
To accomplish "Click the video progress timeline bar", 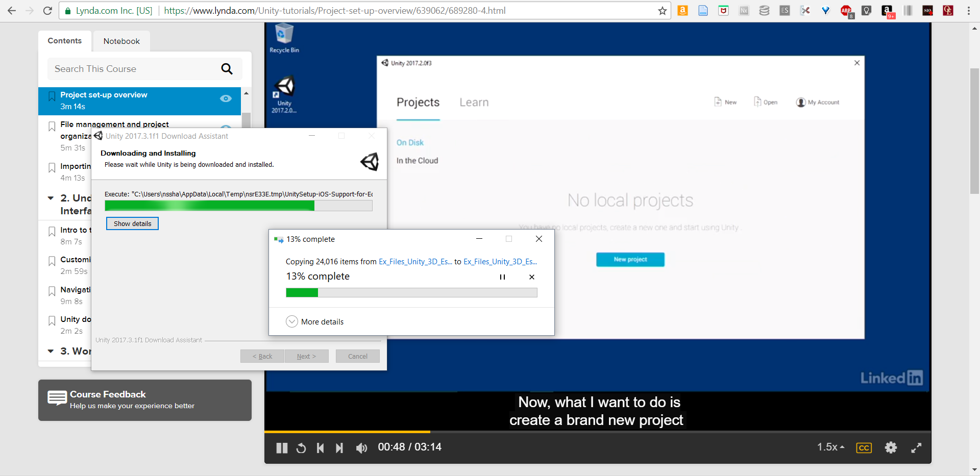I will 598,432.
